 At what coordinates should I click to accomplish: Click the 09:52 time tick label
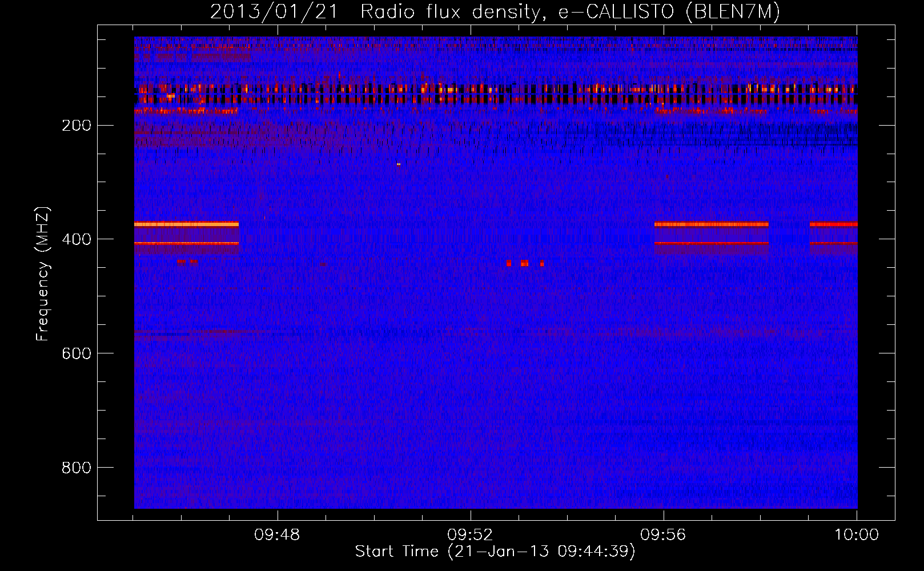point(470,535)
